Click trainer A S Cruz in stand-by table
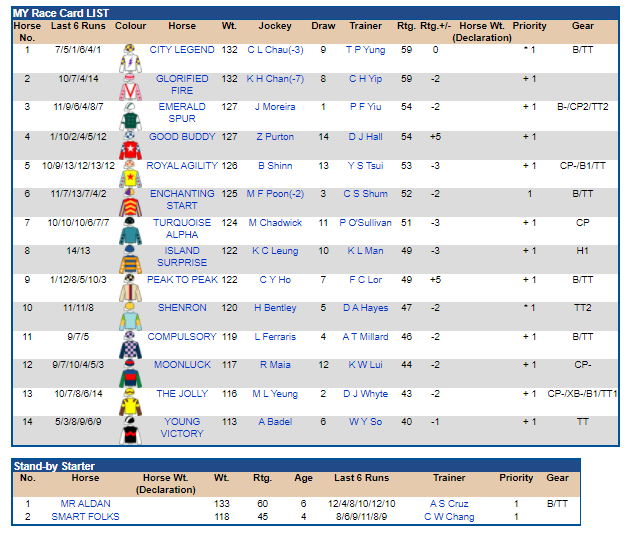634x533 pixels. [449, 503]
